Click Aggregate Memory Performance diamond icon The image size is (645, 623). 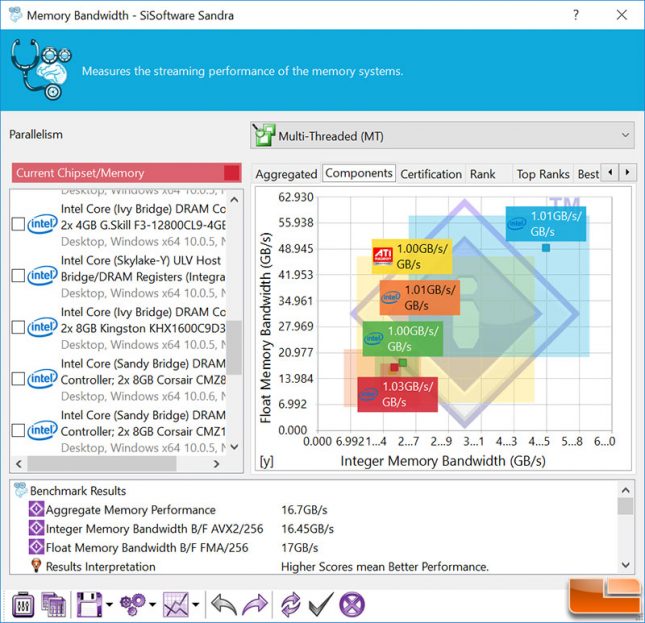tap(36, 509)
